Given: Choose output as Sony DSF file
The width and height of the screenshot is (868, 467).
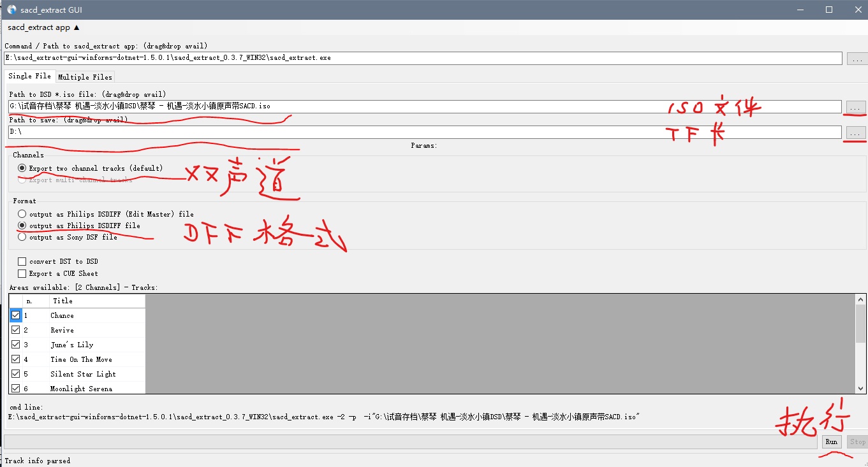Looking at the screenshot, I should coord(22,237).
